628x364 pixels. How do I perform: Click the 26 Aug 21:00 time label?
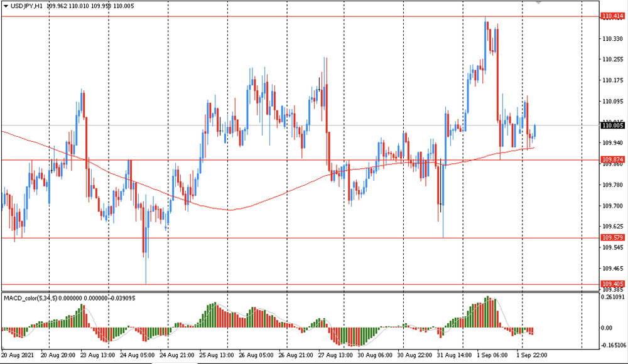coord(296,355)
